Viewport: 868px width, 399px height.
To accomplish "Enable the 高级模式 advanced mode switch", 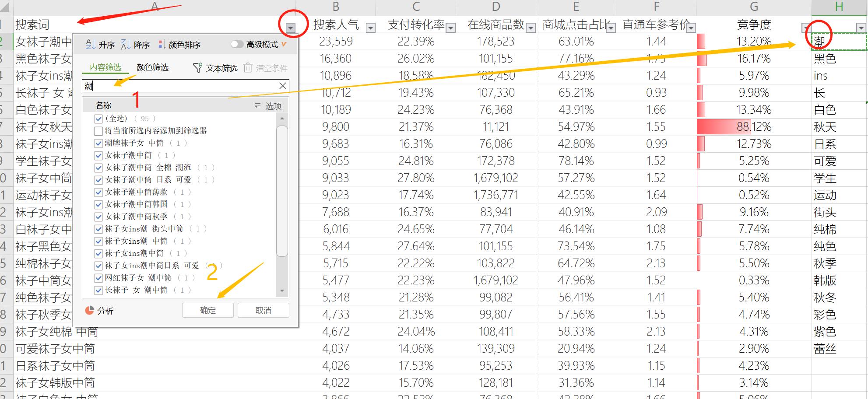I will (237, 44).
